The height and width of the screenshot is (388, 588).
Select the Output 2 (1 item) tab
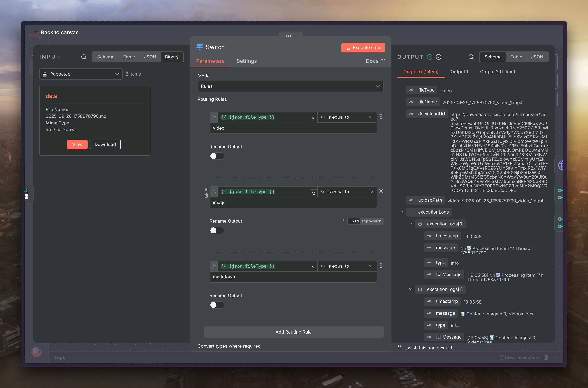coord(497,72)
